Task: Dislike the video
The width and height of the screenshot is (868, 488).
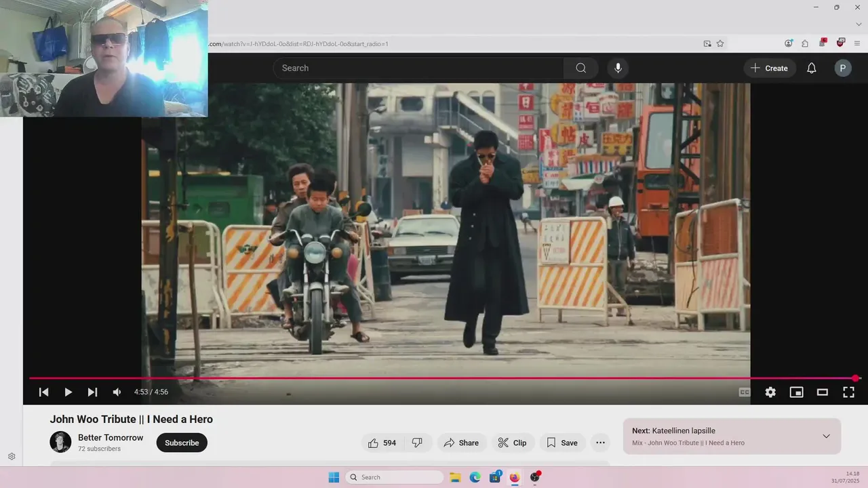Action: pos(418,443)
